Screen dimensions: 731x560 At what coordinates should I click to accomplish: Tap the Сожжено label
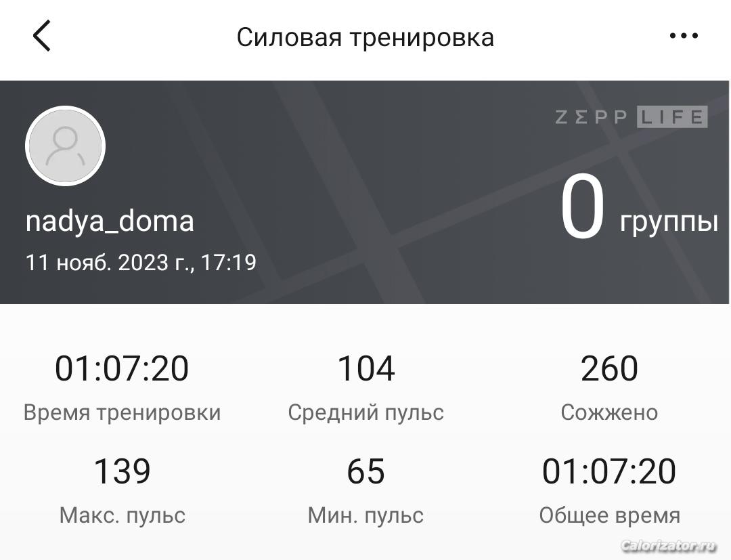pos(609,412)
